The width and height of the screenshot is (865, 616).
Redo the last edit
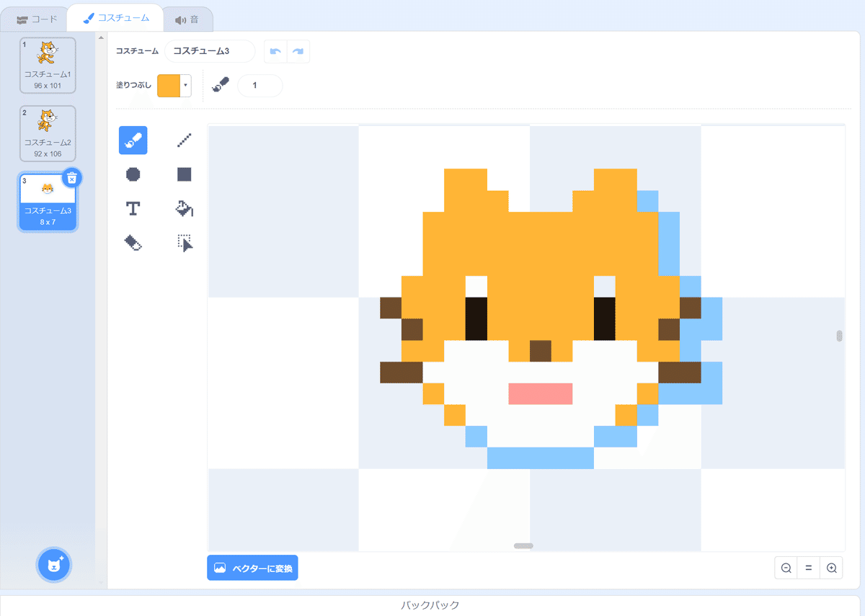tap(298, 51)
